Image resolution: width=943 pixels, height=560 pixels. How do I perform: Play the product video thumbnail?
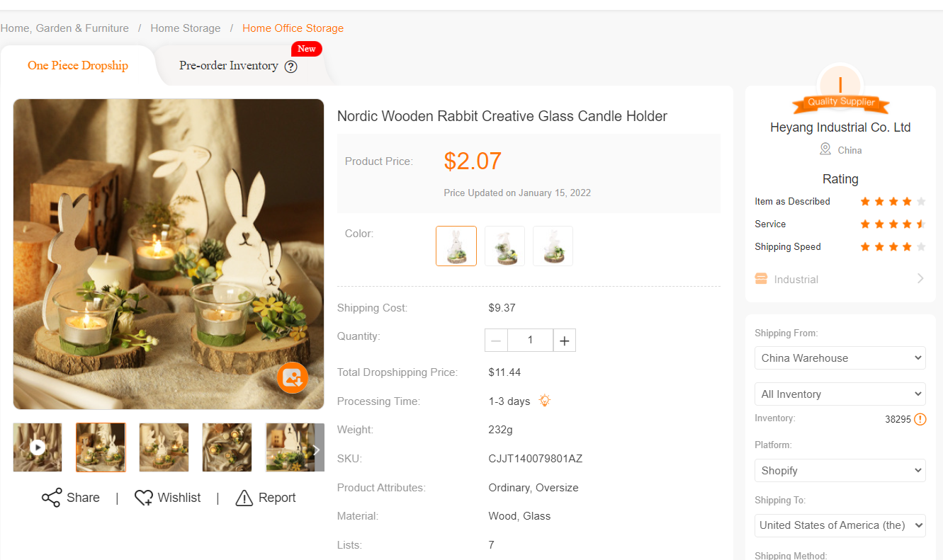click(x=38, y=447)
